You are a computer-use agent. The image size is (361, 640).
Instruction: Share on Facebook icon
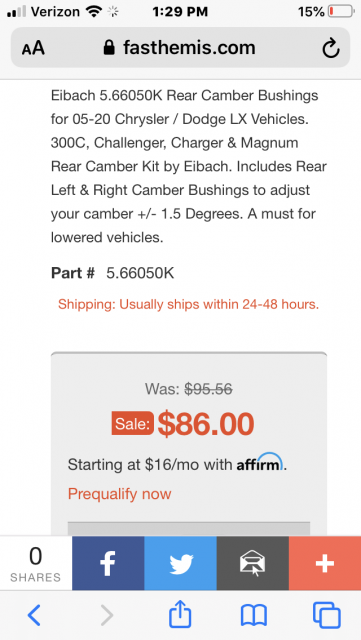click(x=108, y=563)
